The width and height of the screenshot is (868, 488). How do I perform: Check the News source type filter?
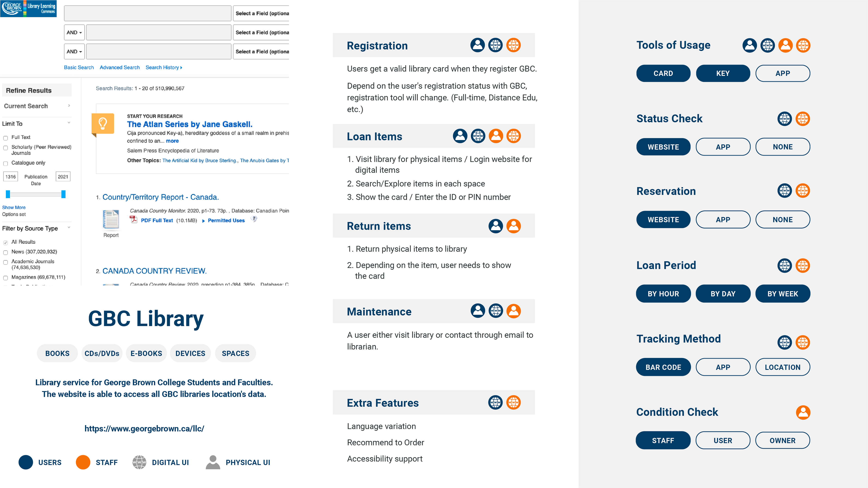pyautogui.click(x=5, y=252)
